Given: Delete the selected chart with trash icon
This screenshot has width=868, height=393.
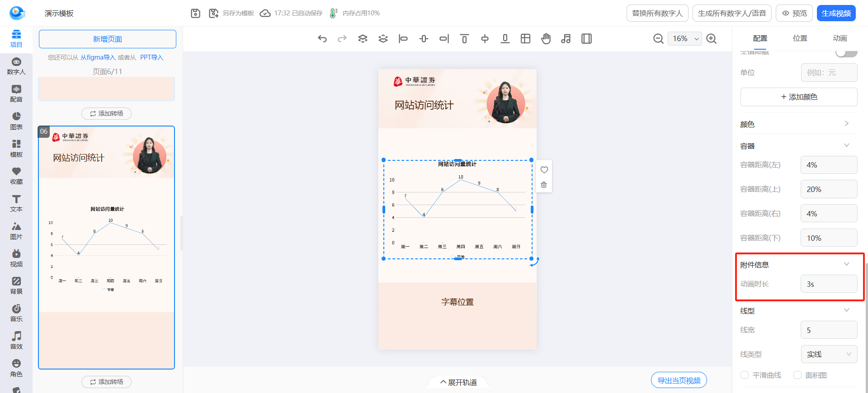Looking at the screenshot, I should tap(544, 185).
